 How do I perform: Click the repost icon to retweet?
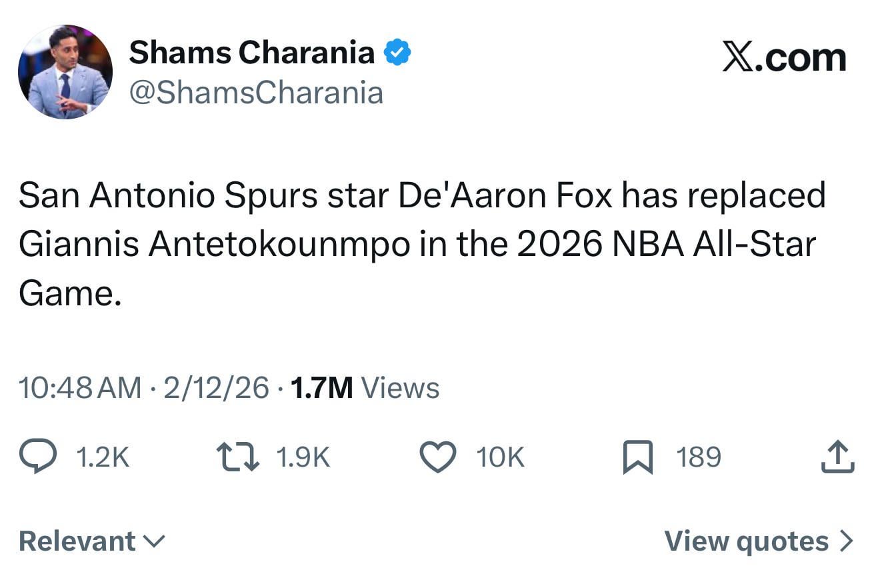click(x=237, y=457)
